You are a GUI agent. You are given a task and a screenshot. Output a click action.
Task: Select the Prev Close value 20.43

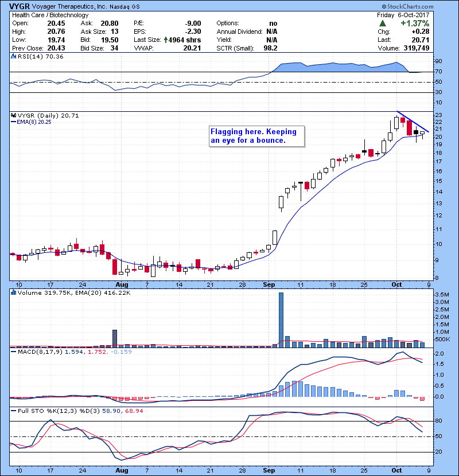tap(56, 48)
